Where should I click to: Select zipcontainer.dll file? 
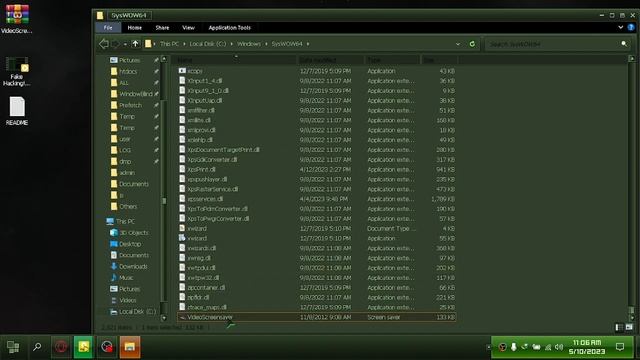point(317,287)
